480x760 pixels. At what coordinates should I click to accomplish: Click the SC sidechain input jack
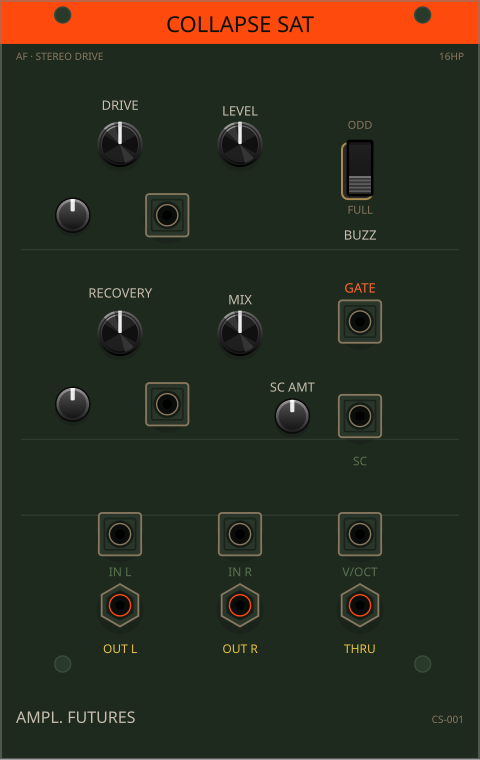[x=360, y=416]
